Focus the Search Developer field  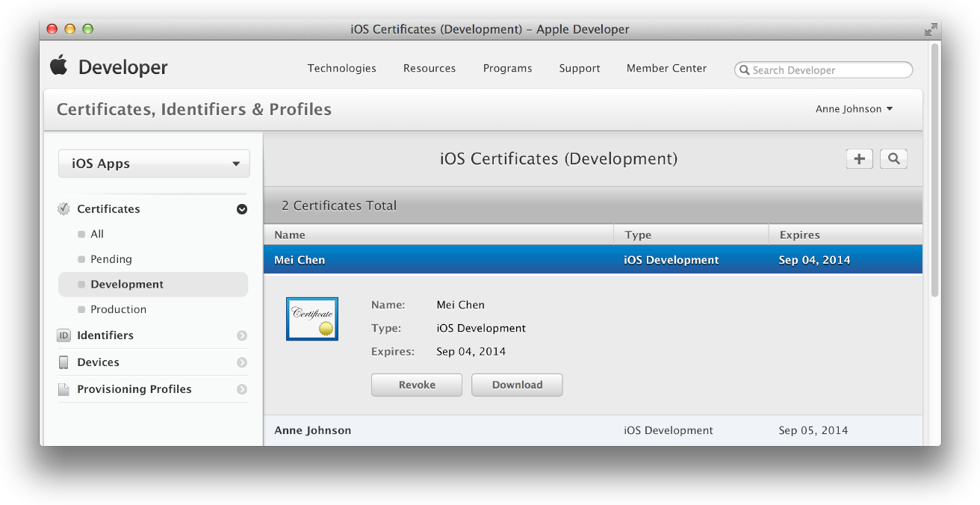tap(824, 70)
